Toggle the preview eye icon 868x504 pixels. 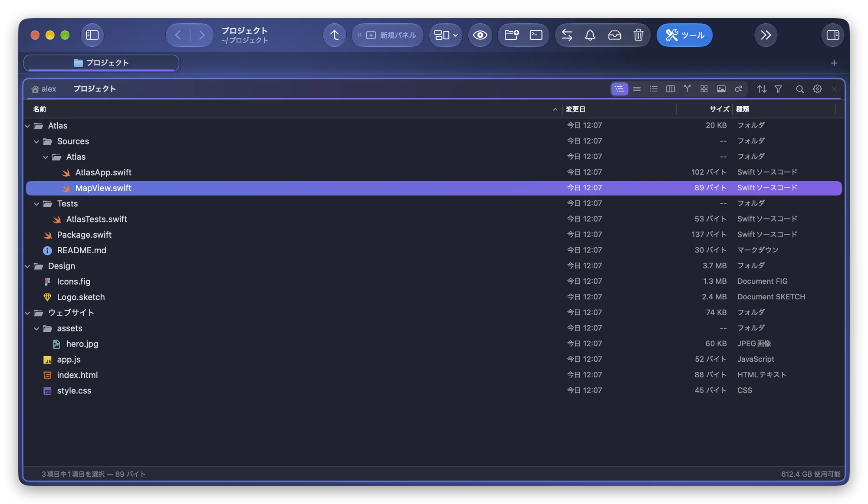pos(480,35)
